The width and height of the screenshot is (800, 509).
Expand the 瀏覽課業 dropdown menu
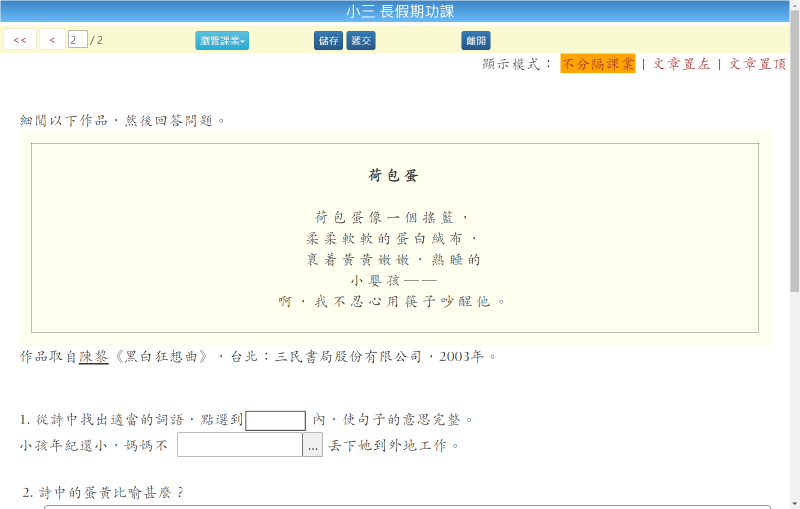(x=222, y=40)
